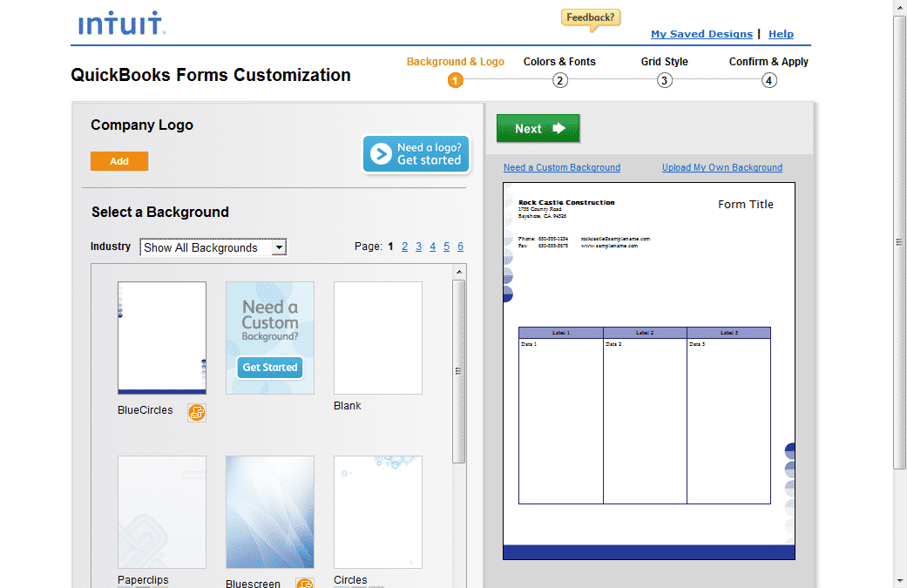Click Need a Custom Background link

[x=562, y=167]
